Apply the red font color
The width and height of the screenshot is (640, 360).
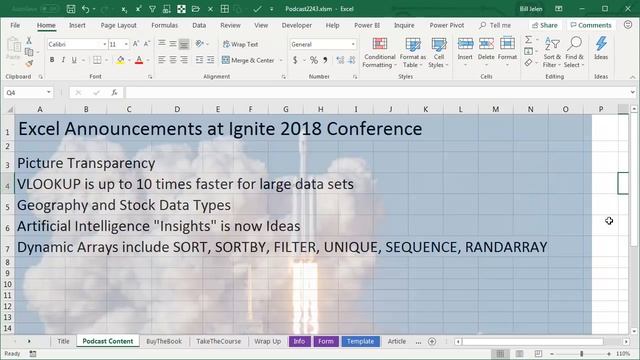pyautogui.click(x=139, y=60)
